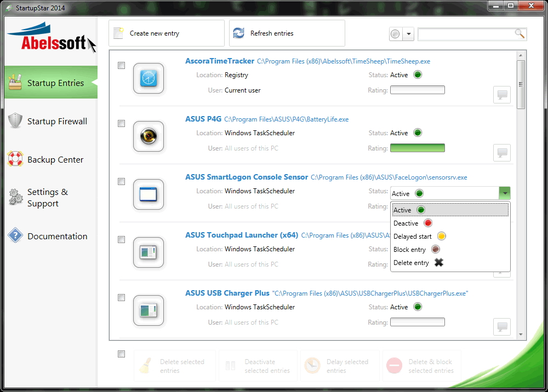Viewport: 548px width, 392px height.
Task: Click the AscoraTimeTracker clock app icon
Action: (x=149, y=78)
